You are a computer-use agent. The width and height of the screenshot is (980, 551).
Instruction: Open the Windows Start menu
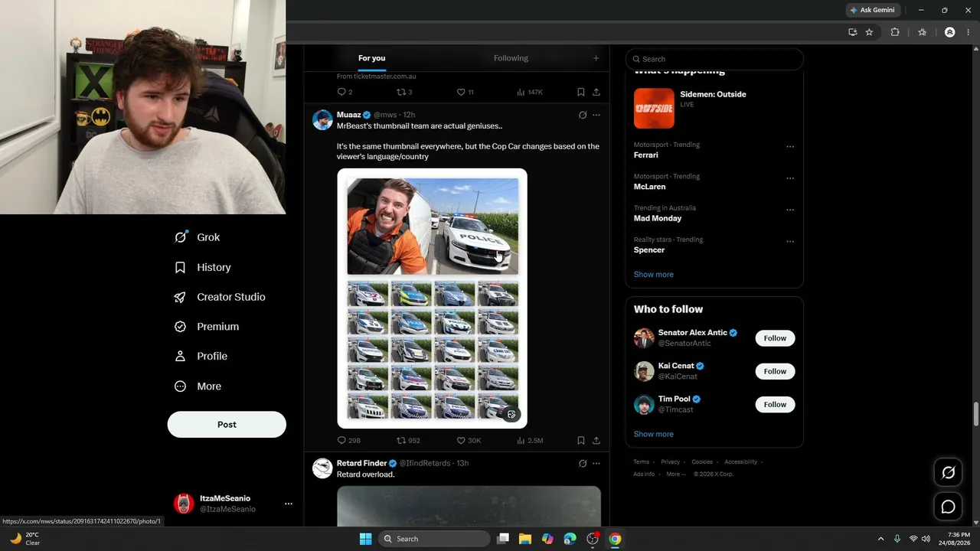click(365, 539)
